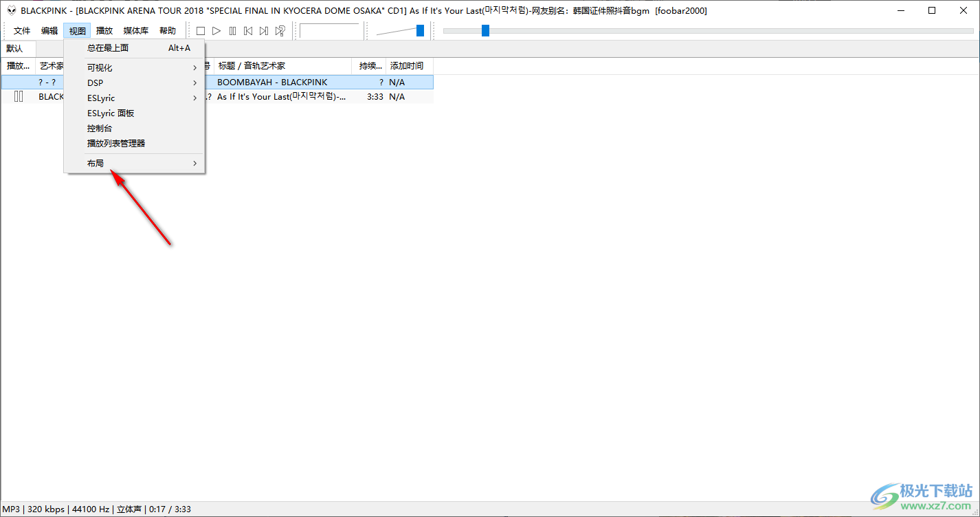Click the 3:33 duration cell
This screenshot has height=517, width=980.
pyautogui.click(x=375, y=97)
